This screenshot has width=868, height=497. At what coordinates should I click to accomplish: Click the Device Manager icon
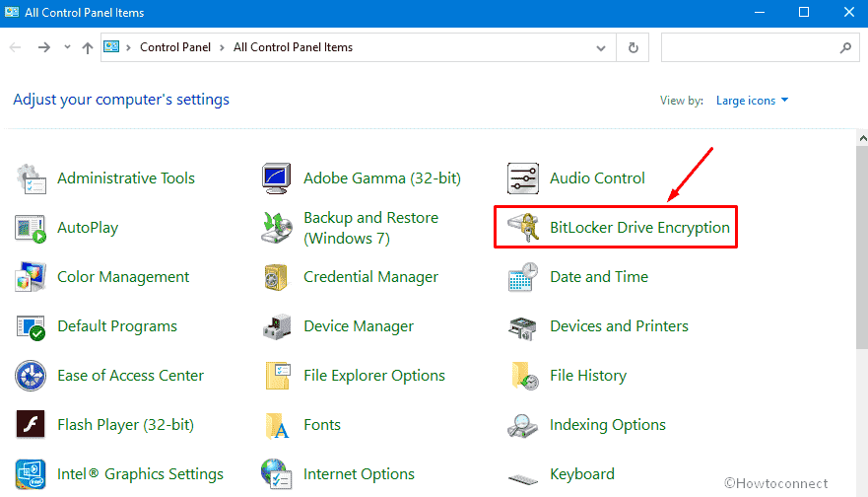coord(277,327)
